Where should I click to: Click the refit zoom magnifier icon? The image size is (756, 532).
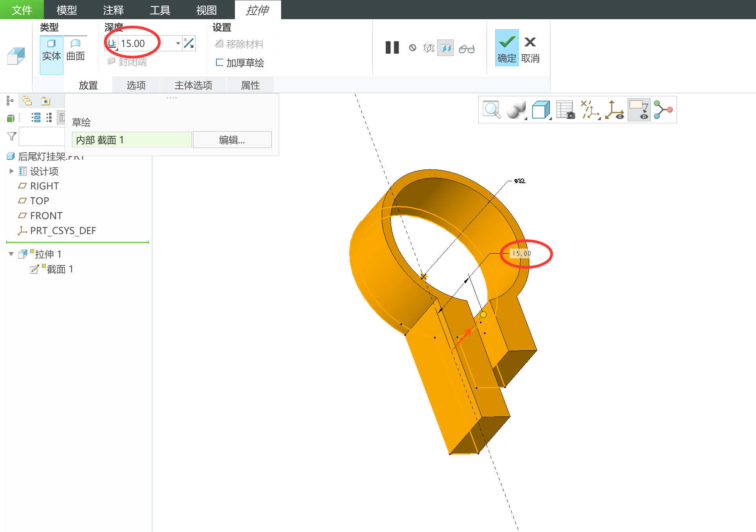click(x=491, y=110)
